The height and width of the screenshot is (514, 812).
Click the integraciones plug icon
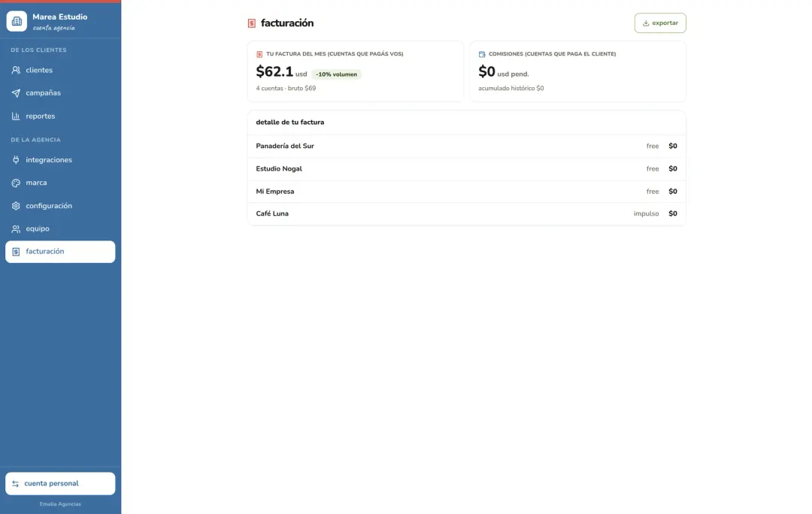coord(16,160)
